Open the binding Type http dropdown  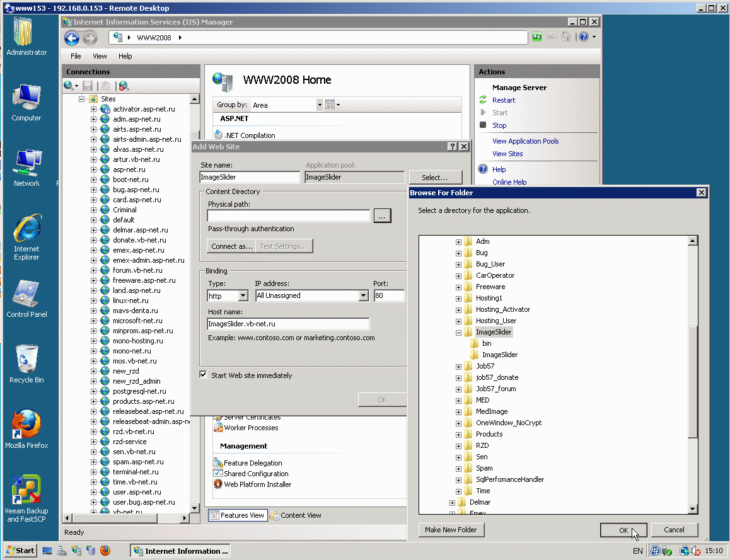click(x=243, y=296)
